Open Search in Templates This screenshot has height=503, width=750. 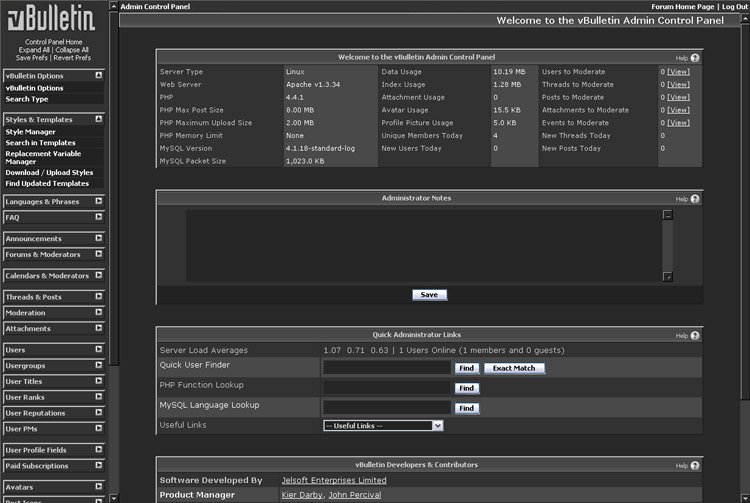coord(41,142)
